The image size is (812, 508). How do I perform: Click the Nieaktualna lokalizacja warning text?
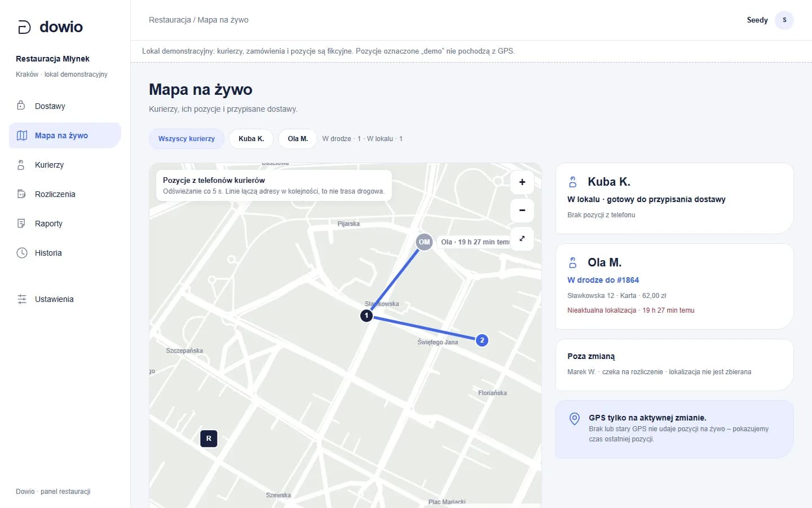coord(631,310)
